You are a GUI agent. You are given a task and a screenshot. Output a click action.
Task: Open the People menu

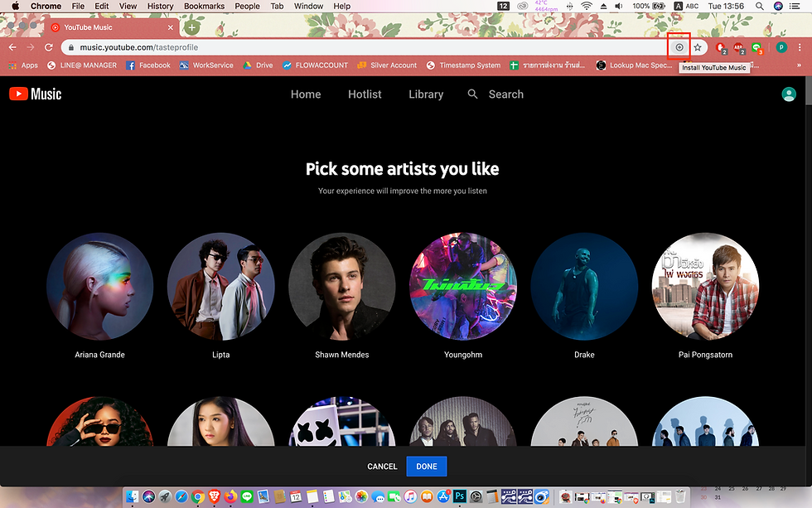[247, 6]
